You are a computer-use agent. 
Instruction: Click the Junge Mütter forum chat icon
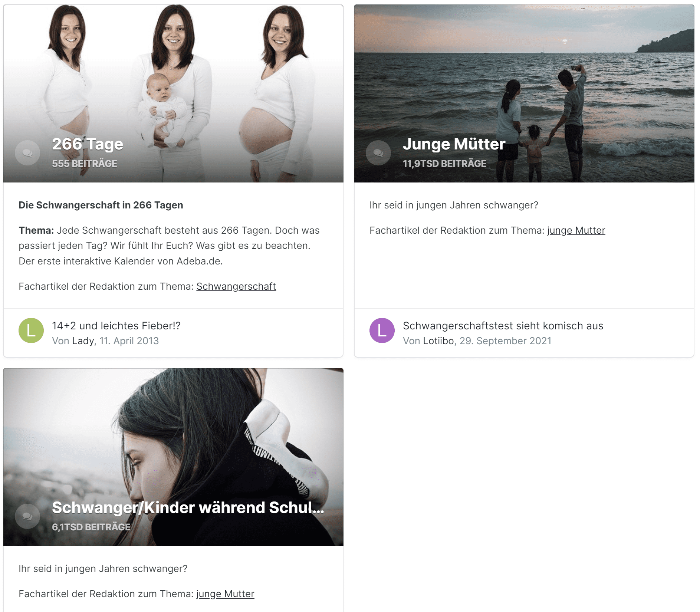pos(378,153)
